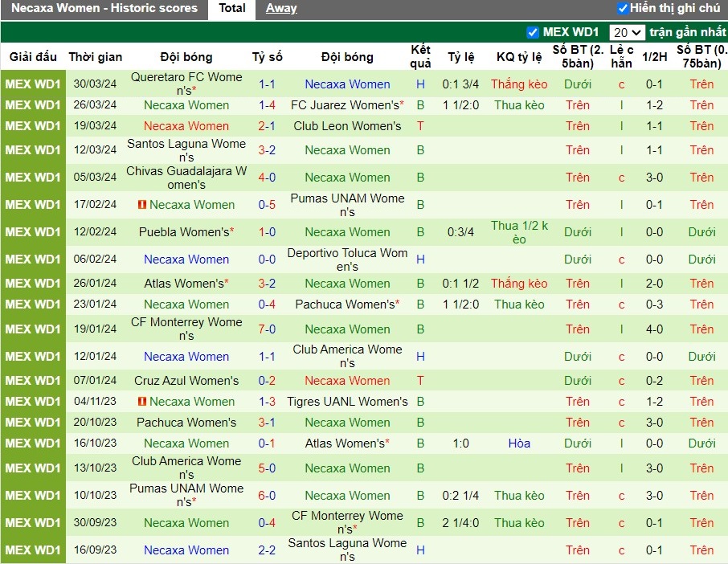The width and height of the screenshot is (728, 564).
Task: Click the H result on 06/02/24 row
Action: pos(420,260)
